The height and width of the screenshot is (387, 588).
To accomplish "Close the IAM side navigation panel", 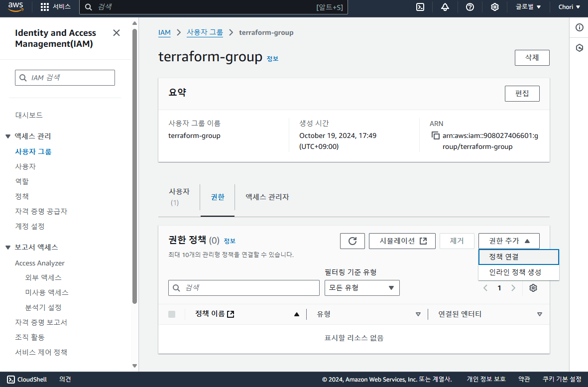I will pyautogui.click(x=117, y=33).
